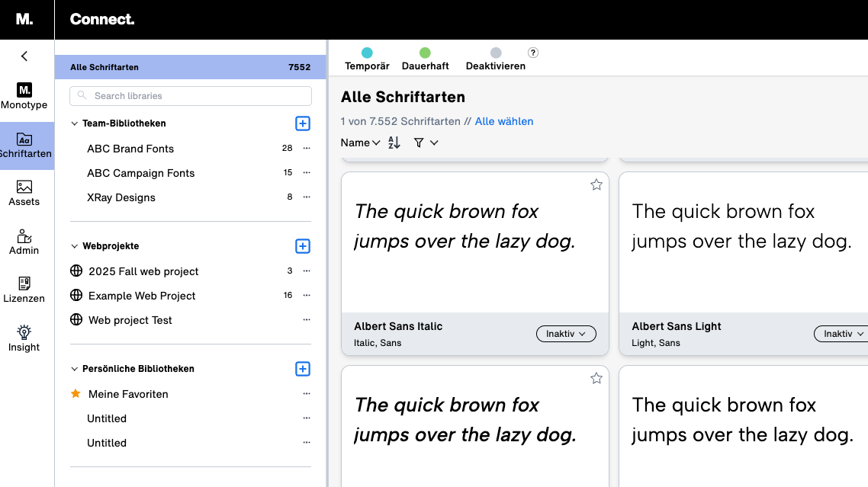Open the Lizenzen section
Screen dimensions: 868x487
coord(24,288)
